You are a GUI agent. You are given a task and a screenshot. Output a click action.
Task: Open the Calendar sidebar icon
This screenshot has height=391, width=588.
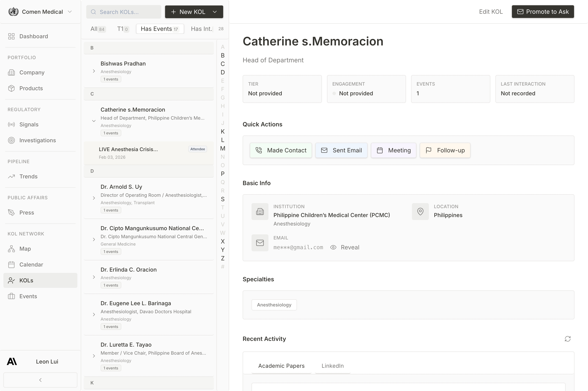(x=11, y=265)
